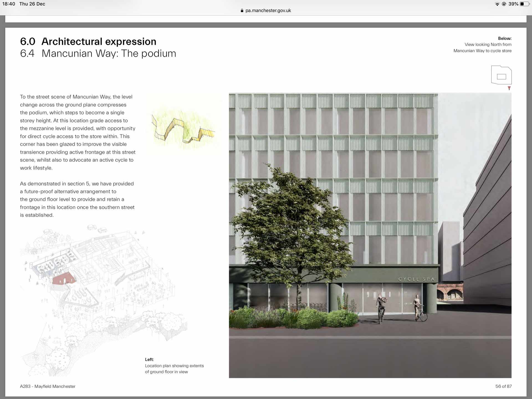The image size is (532, 399).
Task: Tap the CYCLE SPA sign in rendering
Action: coord(416,279)
